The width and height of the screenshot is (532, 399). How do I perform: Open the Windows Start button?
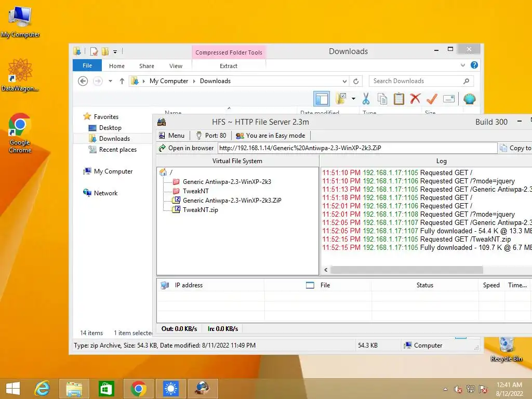tap(12, 389)
